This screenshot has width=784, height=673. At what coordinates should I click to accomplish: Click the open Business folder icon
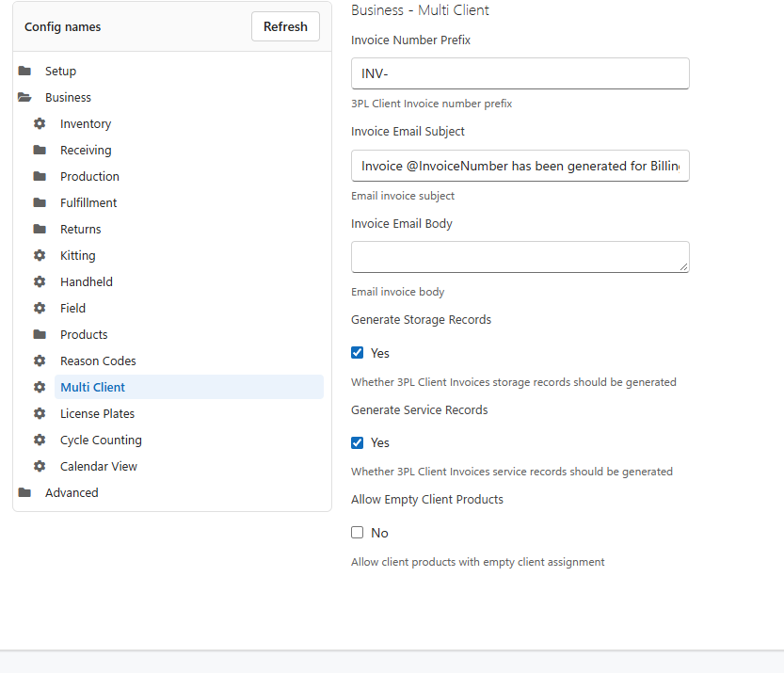click(x=24, y=97)
